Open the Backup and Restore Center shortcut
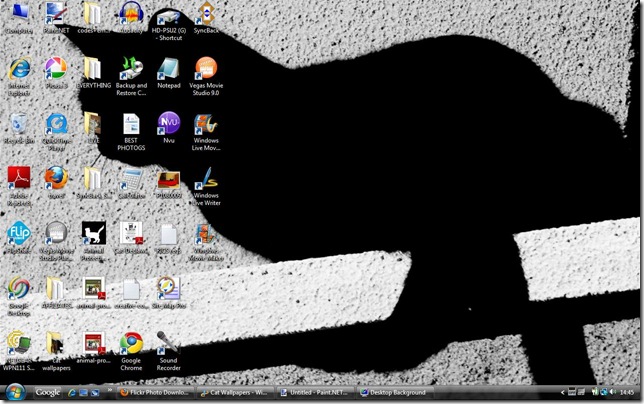This screenshot has height=404, width=644. coord(131,76)
